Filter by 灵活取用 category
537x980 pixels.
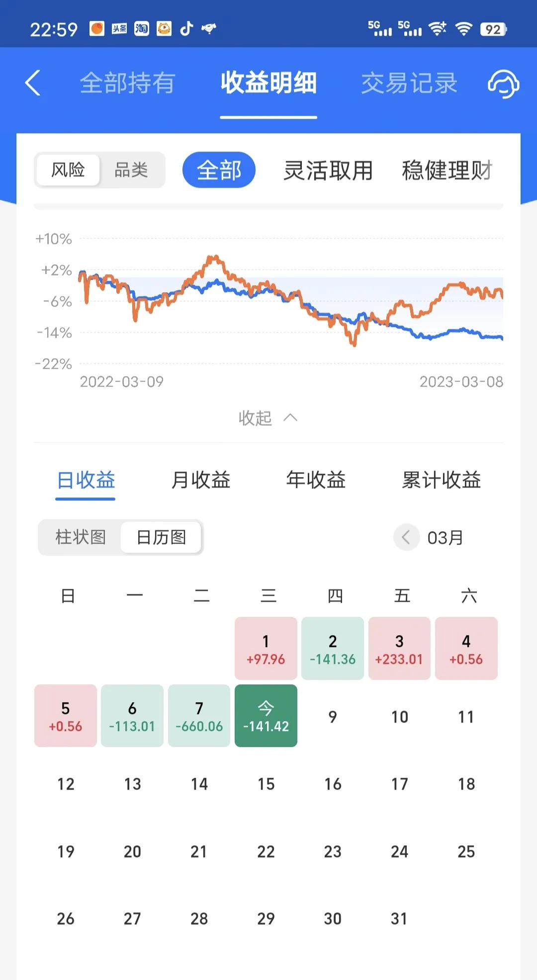tap(328, 170)
